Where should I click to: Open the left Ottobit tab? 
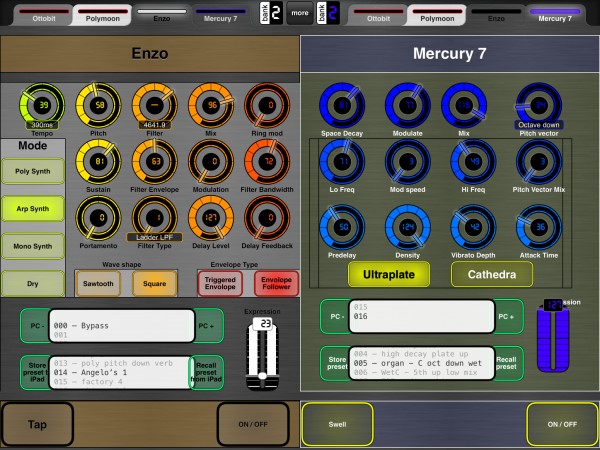pyautogui.click(x=44, y=15)
